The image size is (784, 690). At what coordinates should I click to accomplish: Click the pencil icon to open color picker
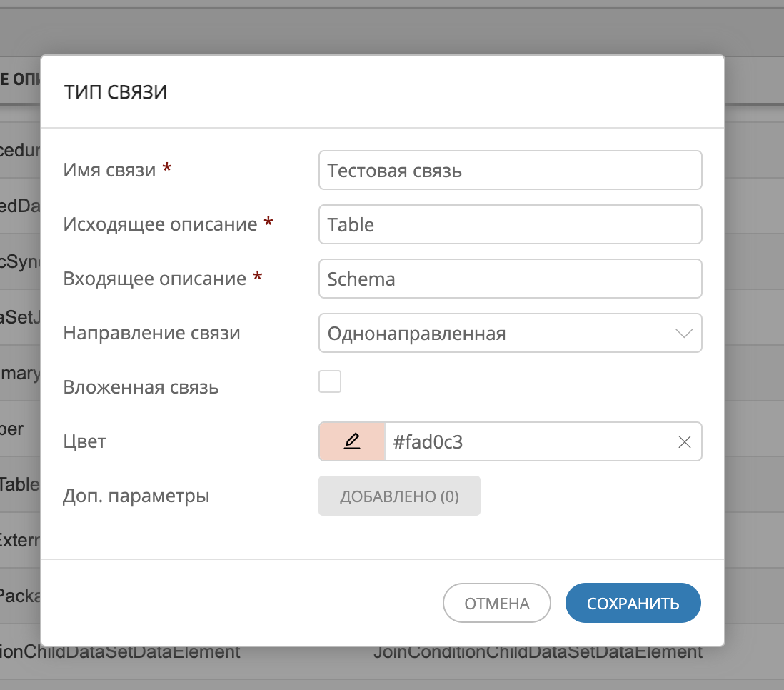click(351, 441)
